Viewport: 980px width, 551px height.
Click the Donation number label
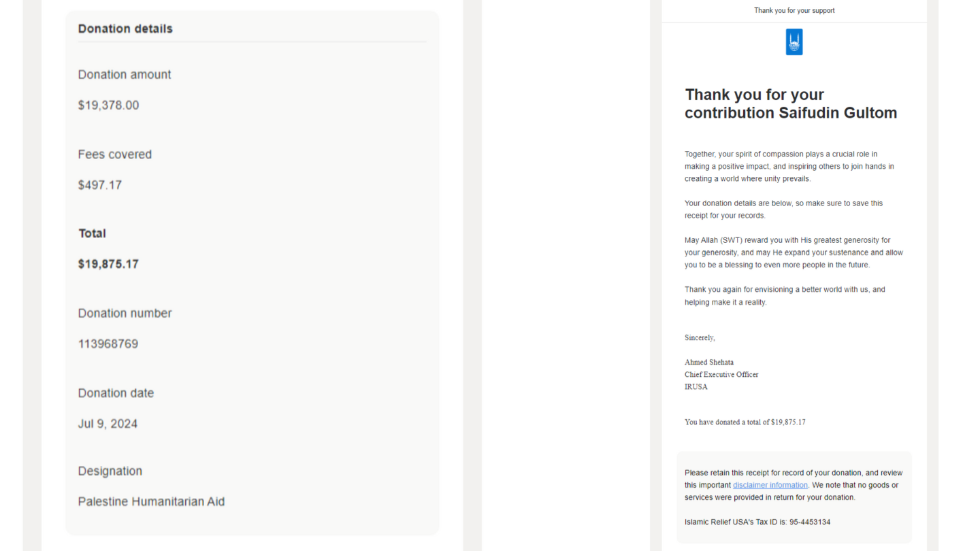[x=125, y=314]
